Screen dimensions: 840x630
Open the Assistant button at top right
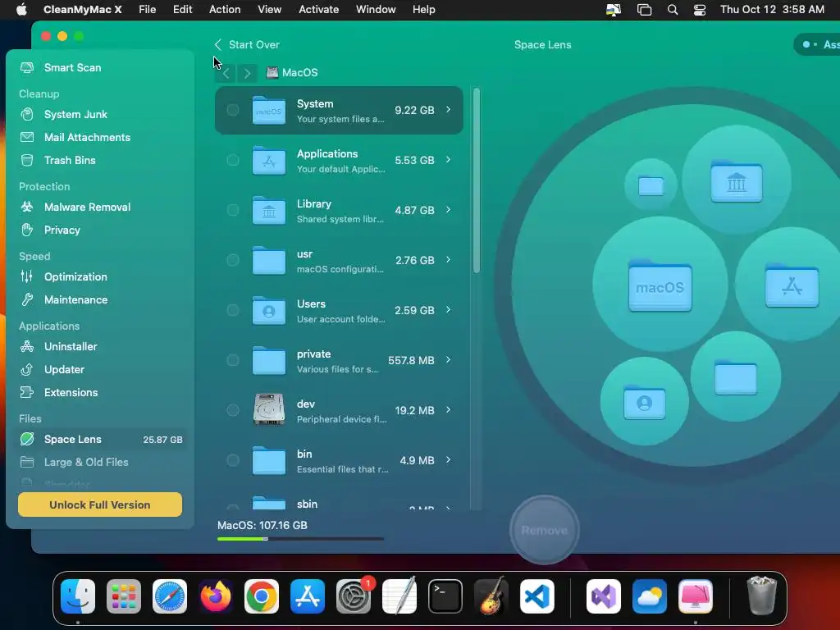[x=818, y=44]
